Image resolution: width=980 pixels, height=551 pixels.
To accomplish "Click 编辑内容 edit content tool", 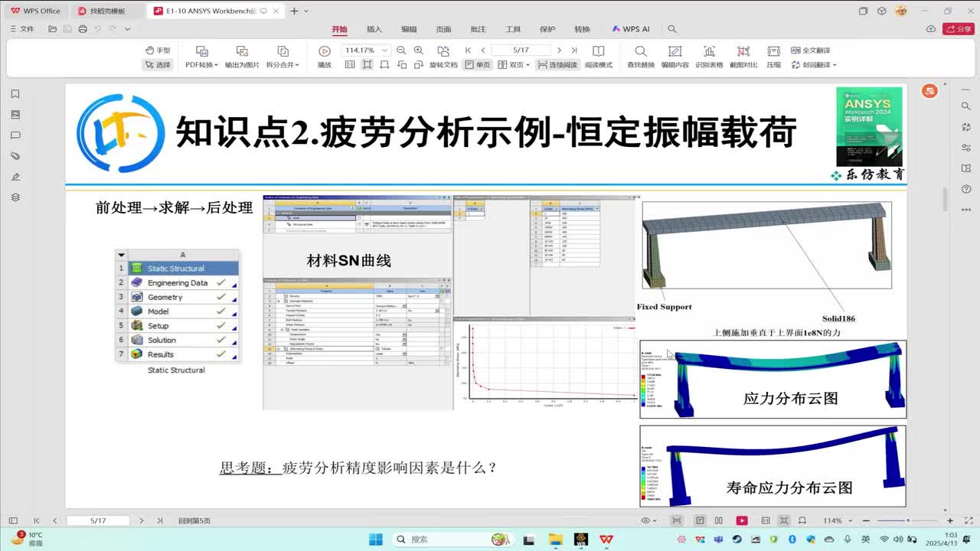I will 675,57.
